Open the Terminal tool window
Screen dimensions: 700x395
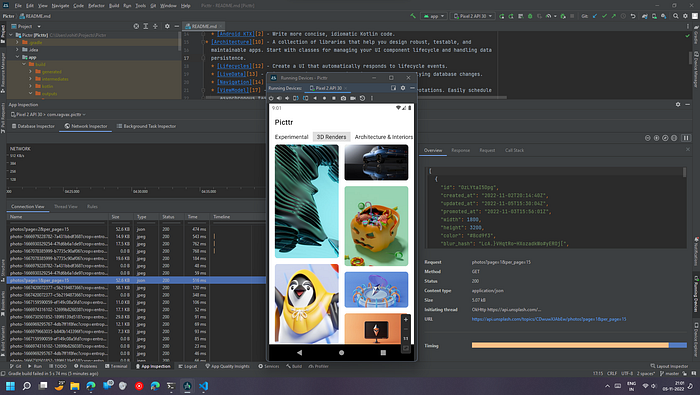pos(116,366)
